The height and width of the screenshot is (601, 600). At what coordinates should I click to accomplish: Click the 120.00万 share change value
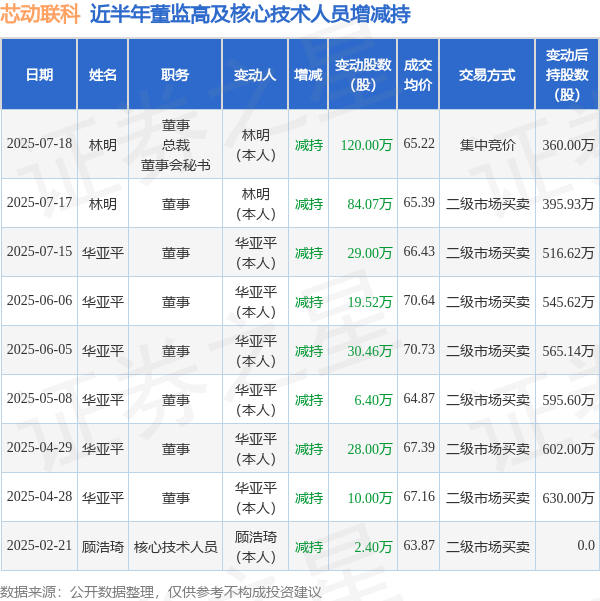coord(367,145)
